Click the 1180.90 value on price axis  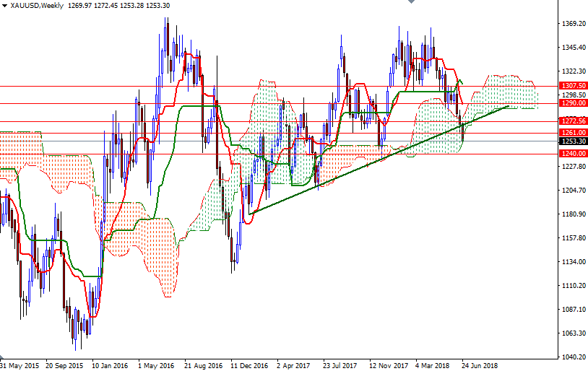(x=572, y=214)
